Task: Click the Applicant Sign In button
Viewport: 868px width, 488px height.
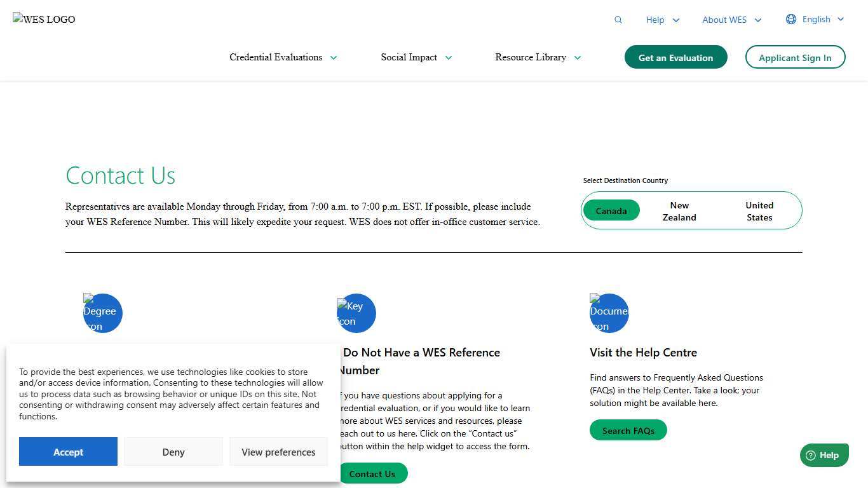Action: point(795,57)
